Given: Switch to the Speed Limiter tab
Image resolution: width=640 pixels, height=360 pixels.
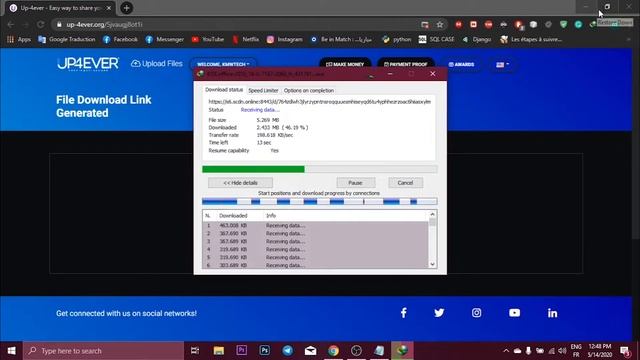Looking at the screenshot, I should tap(263, 90).
